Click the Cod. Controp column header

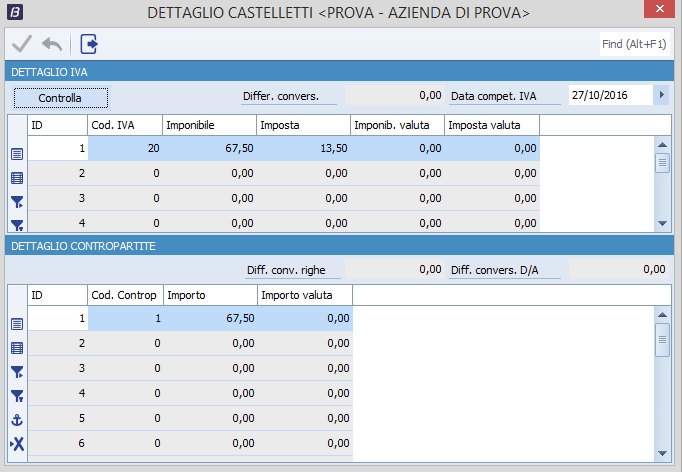coord(125,295)
